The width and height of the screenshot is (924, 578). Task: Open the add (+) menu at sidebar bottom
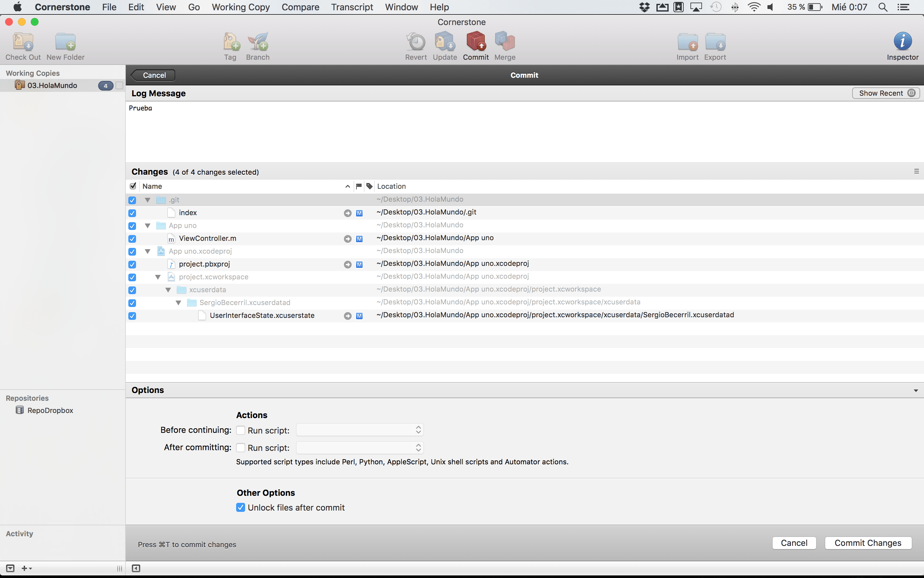click(x=26, y=568)
